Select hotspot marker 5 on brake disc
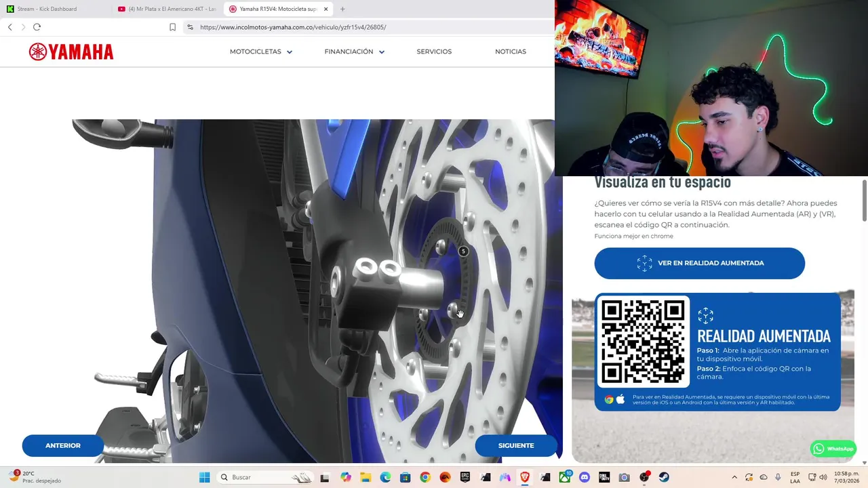The image size is (868, 488). click(463, 251)
